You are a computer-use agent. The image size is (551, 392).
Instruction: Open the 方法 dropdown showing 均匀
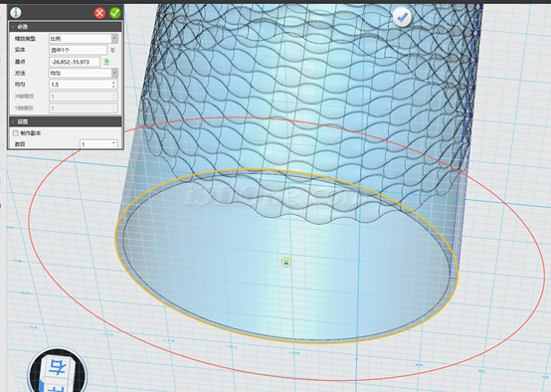click(x=84, y=73)
